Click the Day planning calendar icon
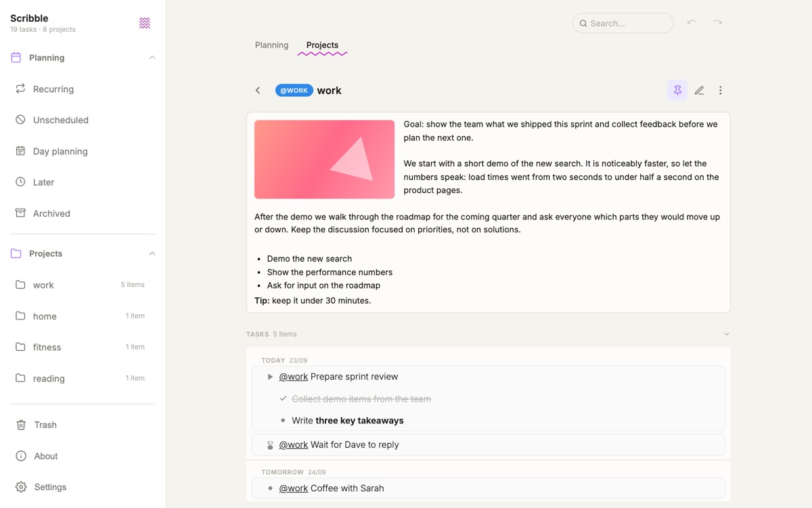Viewport: 812px width, 508px height. pos(20,151)
